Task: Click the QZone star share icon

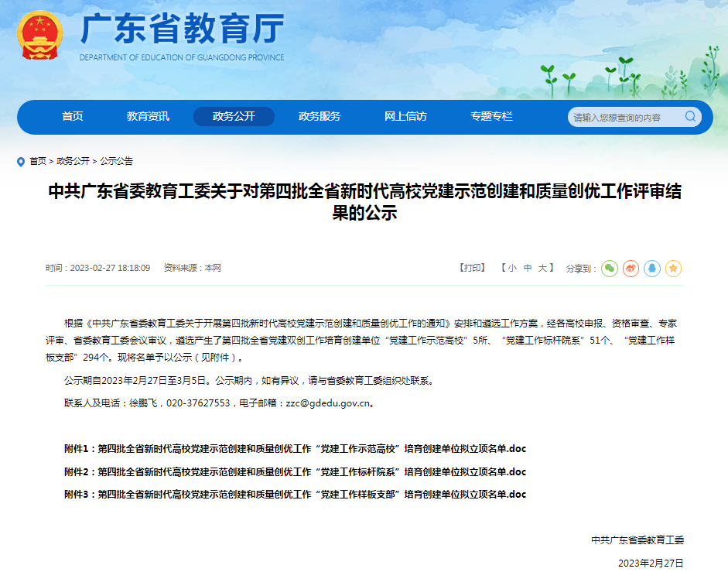Action: 673,268
